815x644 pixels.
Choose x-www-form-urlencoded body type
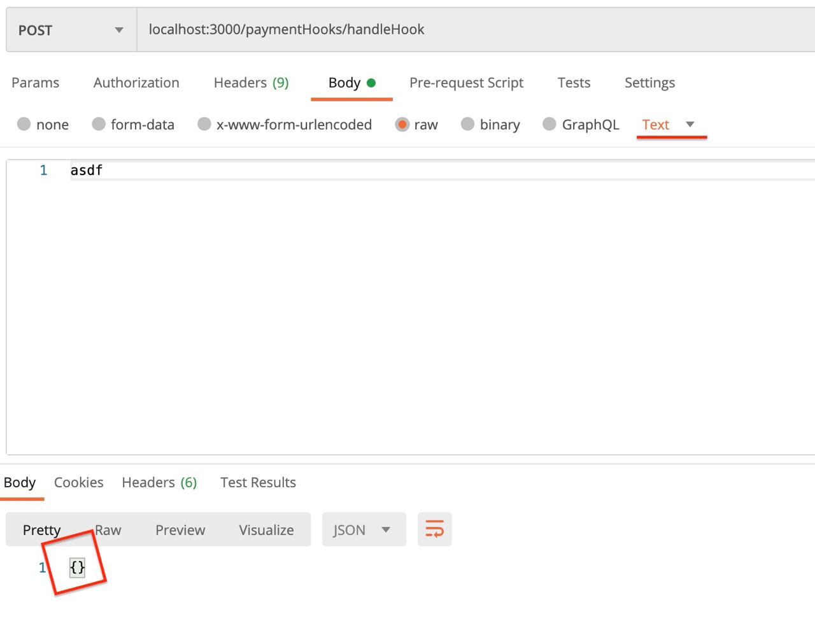(204, 124)
